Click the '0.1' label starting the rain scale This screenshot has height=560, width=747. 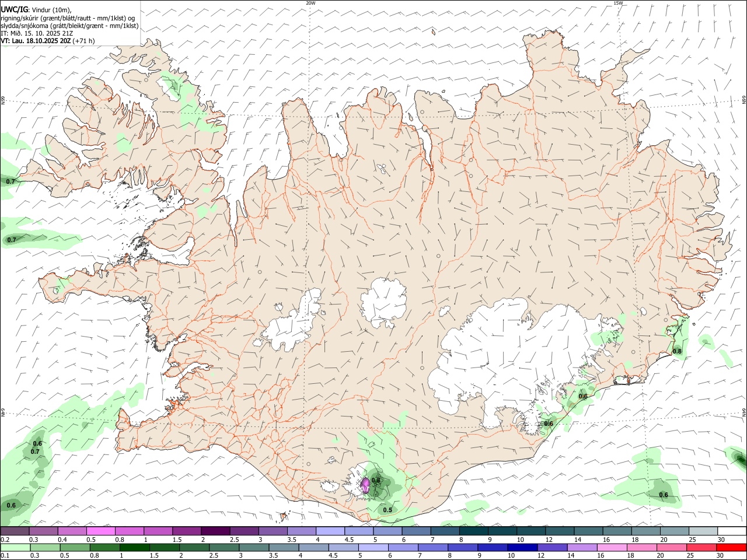5,556
